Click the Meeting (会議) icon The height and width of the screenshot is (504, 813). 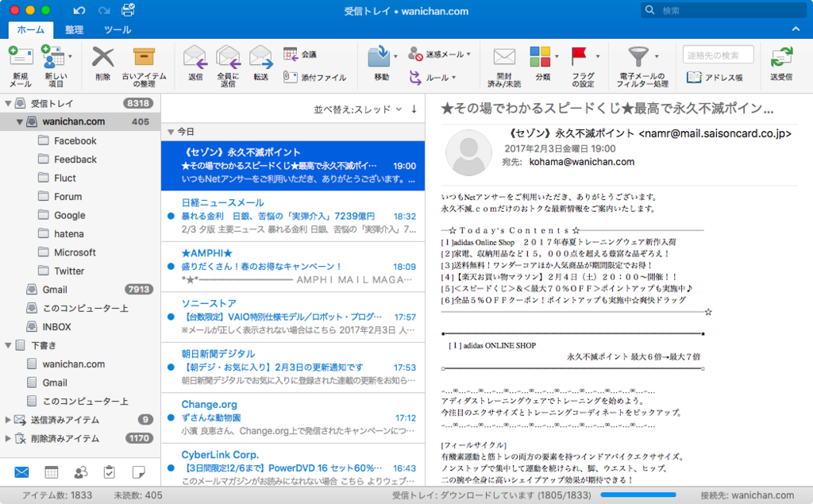tap(291, 54)
